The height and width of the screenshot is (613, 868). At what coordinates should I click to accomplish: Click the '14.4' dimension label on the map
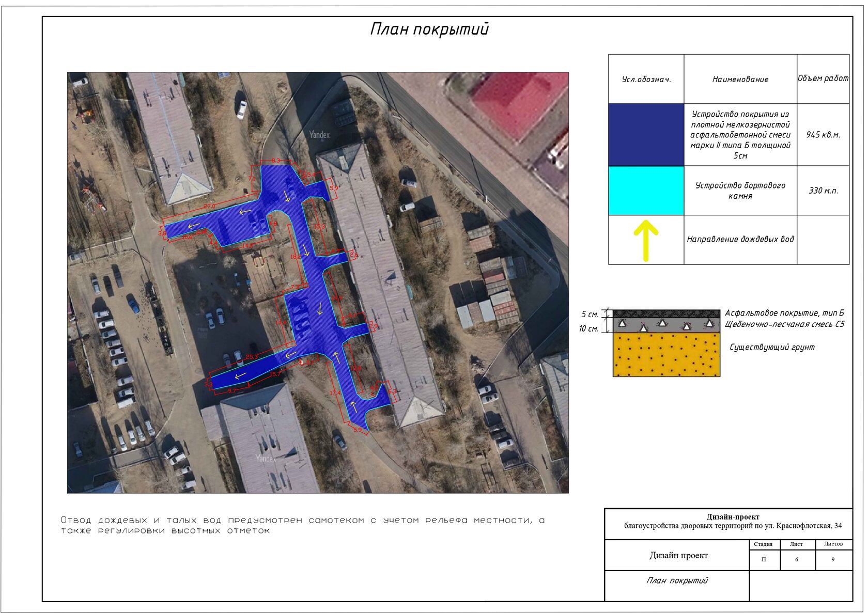click(281, 322)
